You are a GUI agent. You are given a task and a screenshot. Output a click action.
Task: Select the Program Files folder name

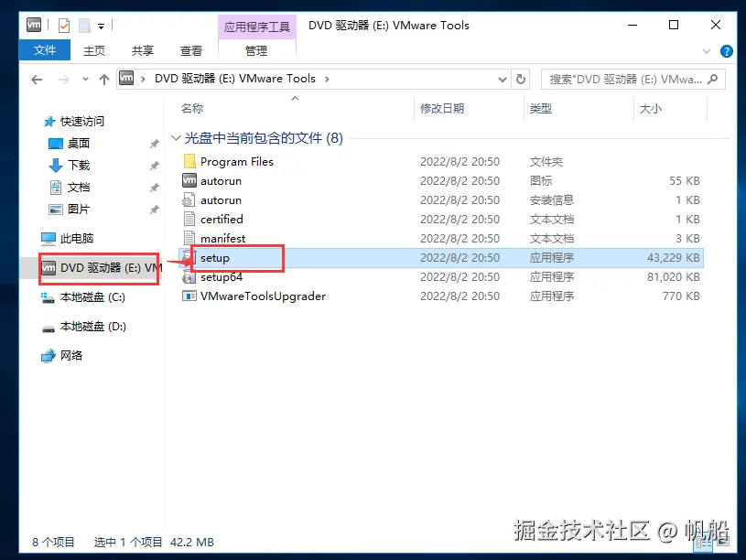point(237,162)
